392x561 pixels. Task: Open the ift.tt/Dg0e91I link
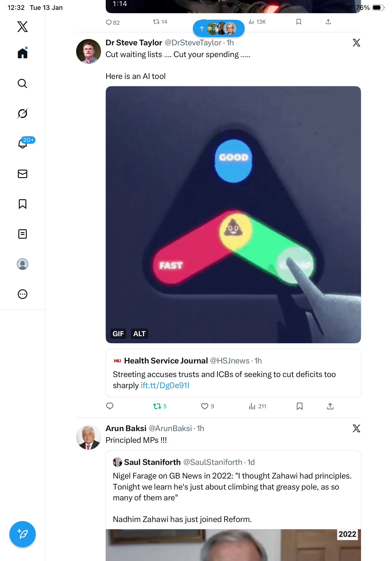(x=165, y=385)
